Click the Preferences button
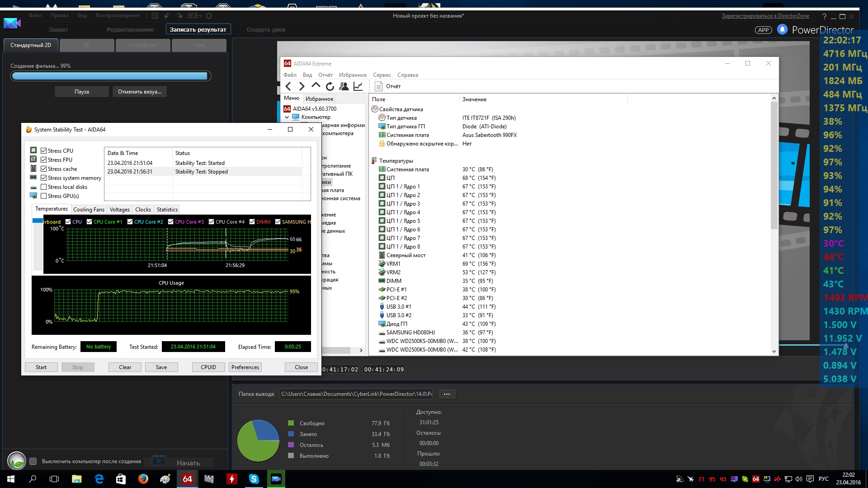Screen dimensions: 868x488 [x=245, y=367]
